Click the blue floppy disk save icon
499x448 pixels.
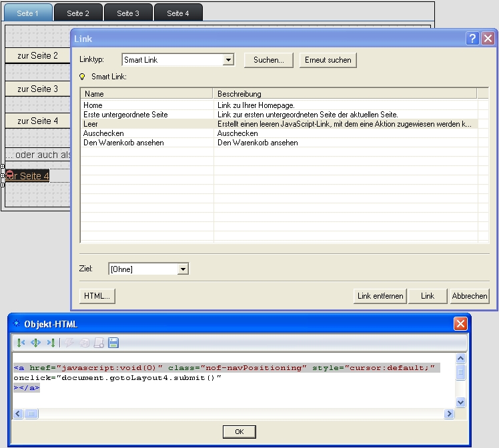click(x=113, y=343)
